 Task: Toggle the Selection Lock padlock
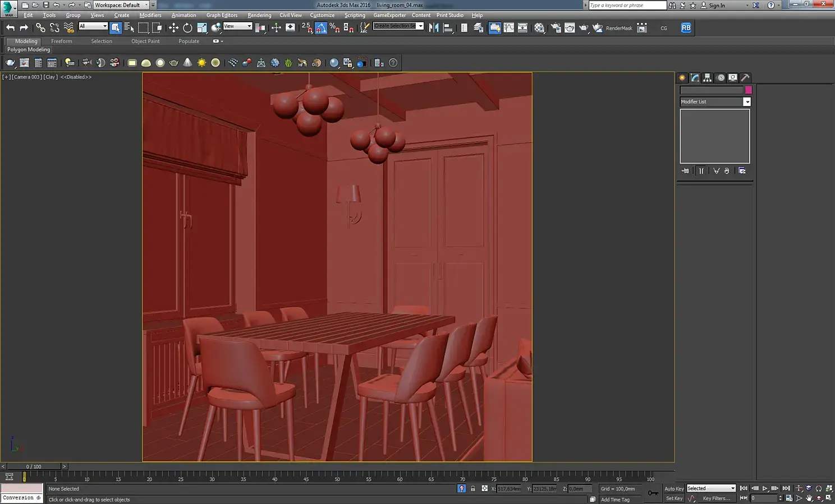(x=472, y=489)
